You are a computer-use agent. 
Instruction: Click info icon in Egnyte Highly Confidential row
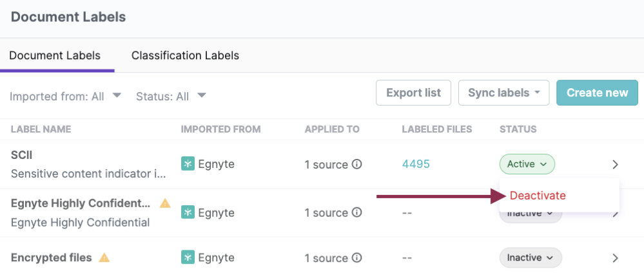(357, 212)
